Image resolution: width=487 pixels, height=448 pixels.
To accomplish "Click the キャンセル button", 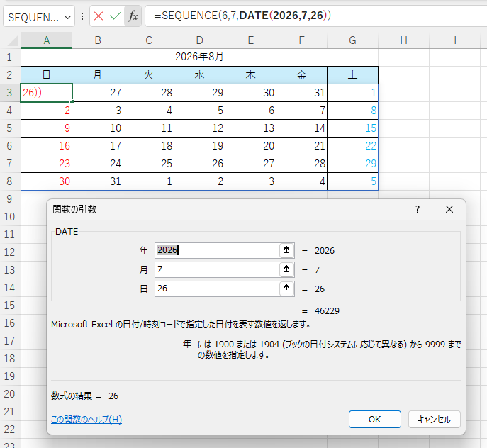I will (x=435, y=420).
